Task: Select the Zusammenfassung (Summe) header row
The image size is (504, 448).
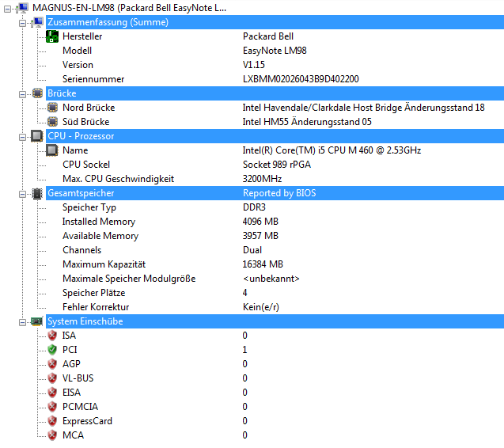Action: (x=275, y=22)
